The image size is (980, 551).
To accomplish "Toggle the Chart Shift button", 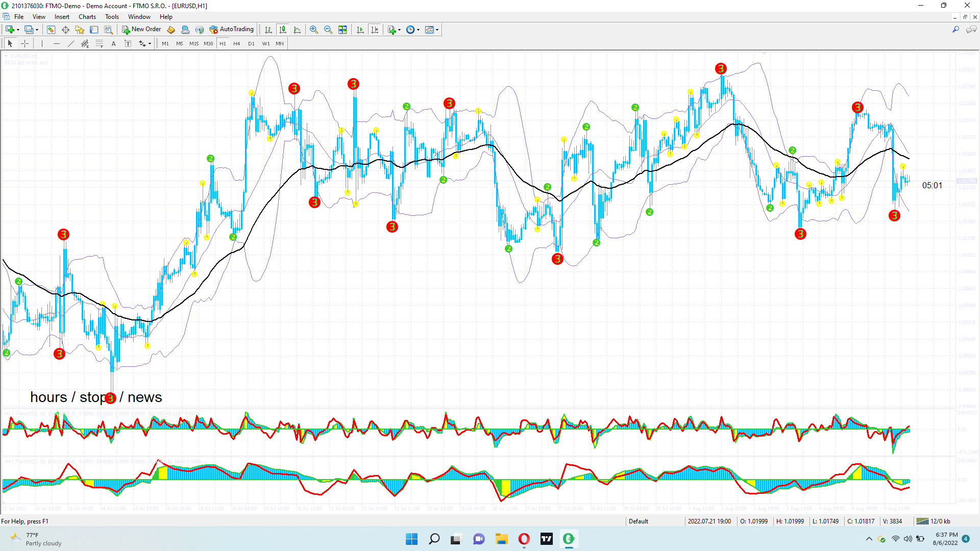I will click(x=375, y=30).
